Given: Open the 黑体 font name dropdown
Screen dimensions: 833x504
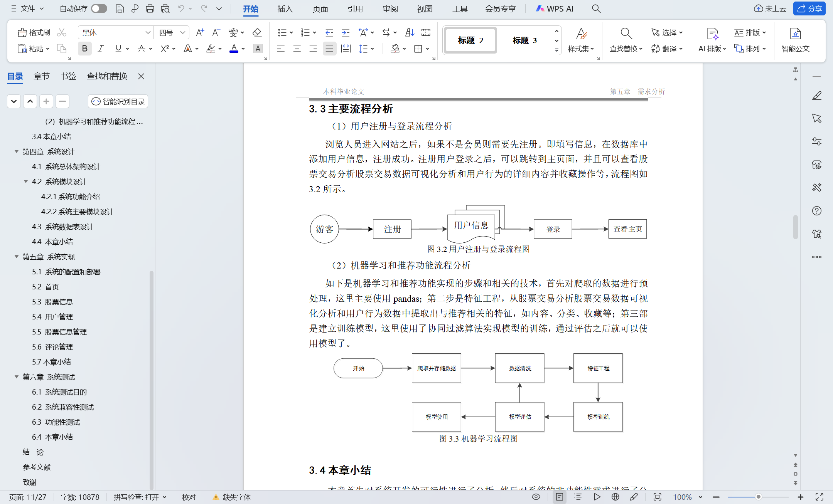Looking at the screenshot, I should tap(148, 33).
